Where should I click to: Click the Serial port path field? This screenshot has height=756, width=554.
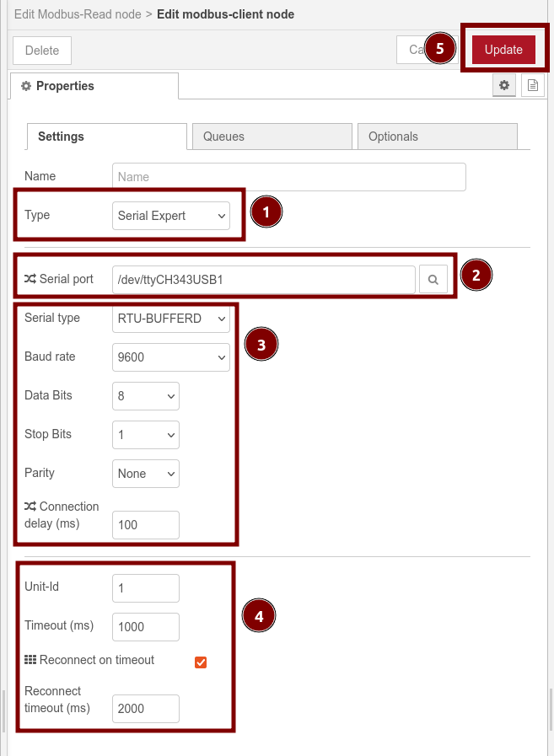pyautogui.click(x=263, y=280)
